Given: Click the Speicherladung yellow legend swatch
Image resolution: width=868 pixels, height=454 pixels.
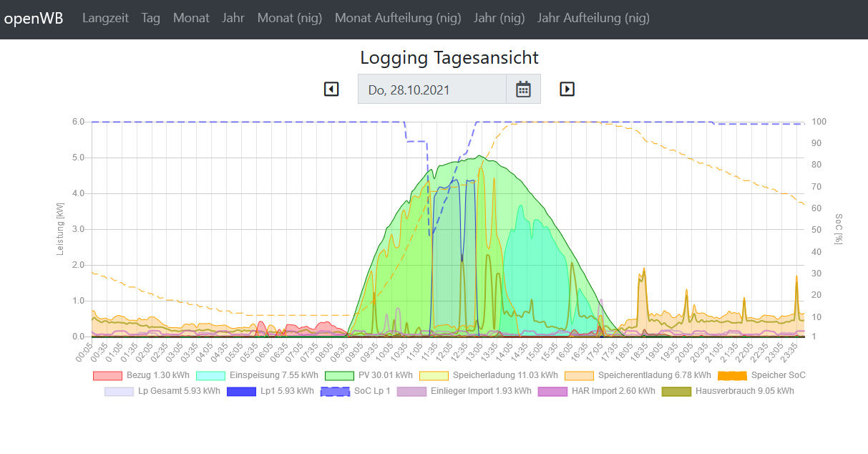Looking at the screenshot, I should click(434, 375).
